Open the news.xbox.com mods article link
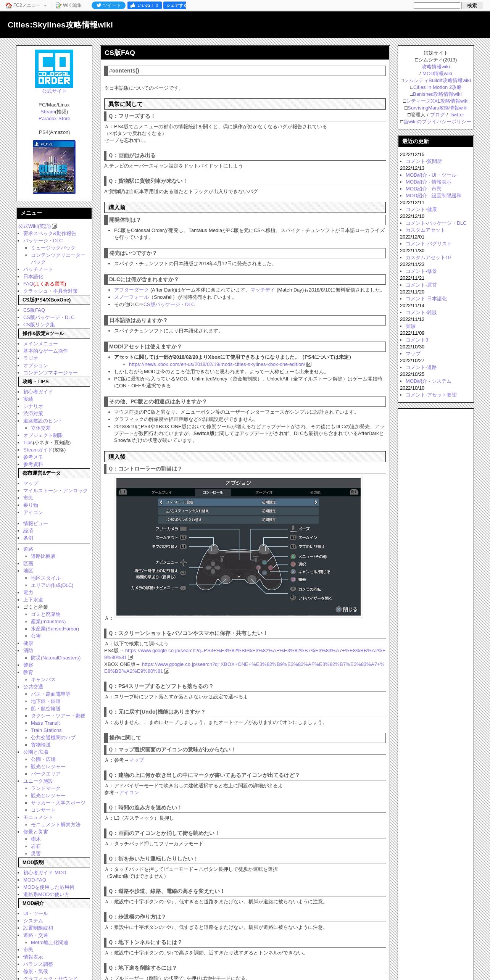This screenshot has height=980, width=490. click(217, 364)
